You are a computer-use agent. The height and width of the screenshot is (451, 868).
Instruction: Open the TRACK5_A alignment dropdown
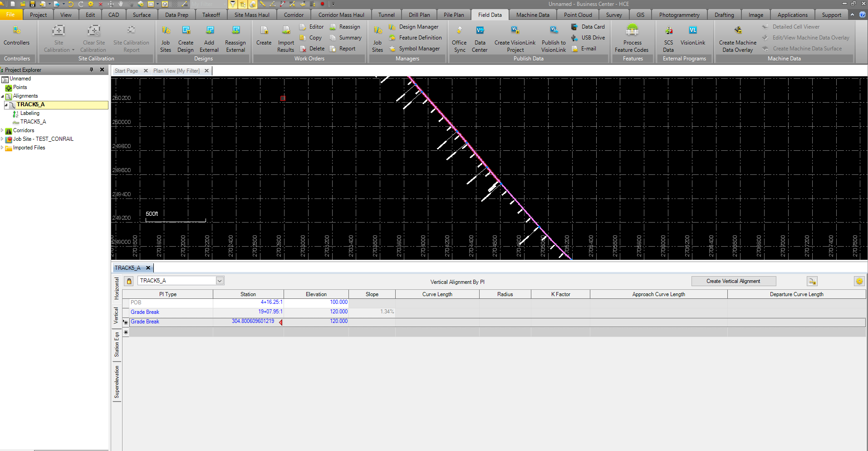coord(220,280)
